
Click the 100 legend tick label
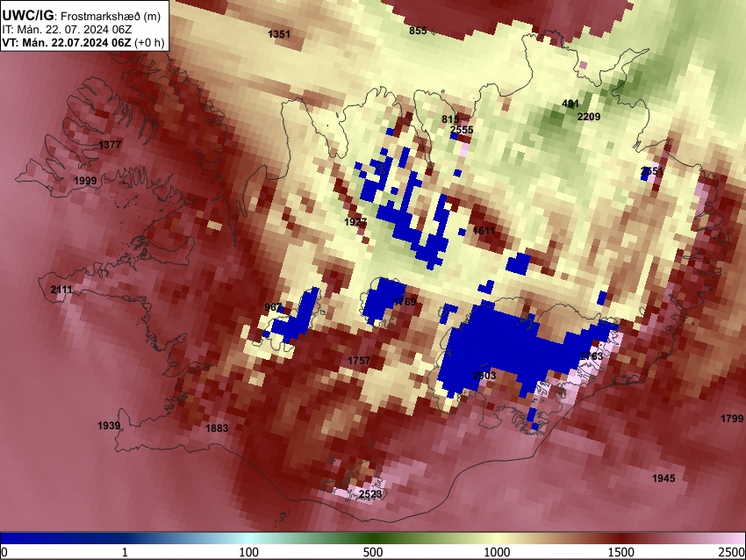tap(249, 552)
